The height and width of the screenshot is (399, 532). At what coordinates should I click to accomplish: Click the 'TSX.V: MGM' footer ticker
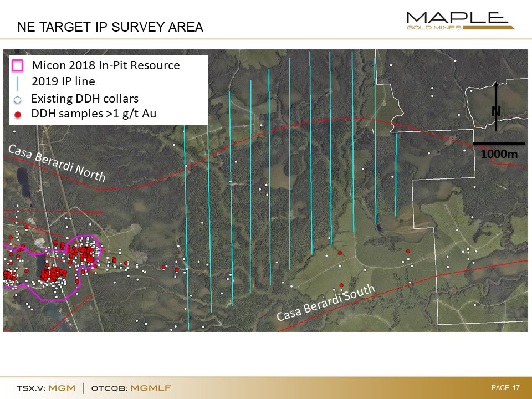tap(46, 388)
